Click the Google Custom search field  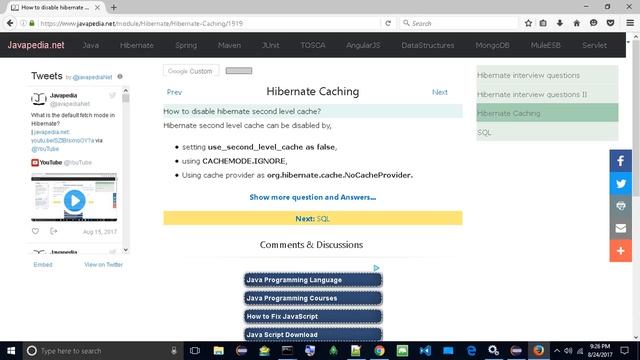pos(191,71)
